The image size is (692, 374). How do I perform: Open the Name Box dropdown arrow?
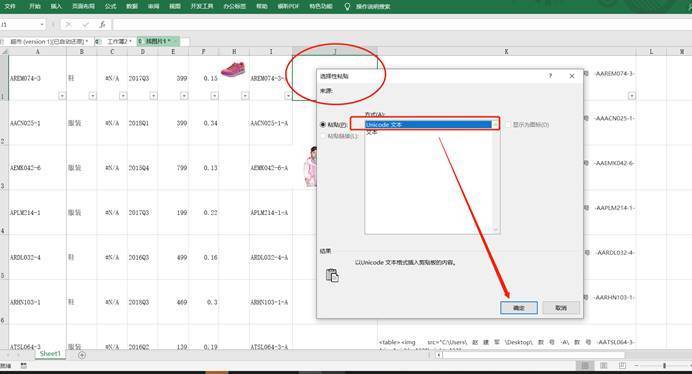42,25
